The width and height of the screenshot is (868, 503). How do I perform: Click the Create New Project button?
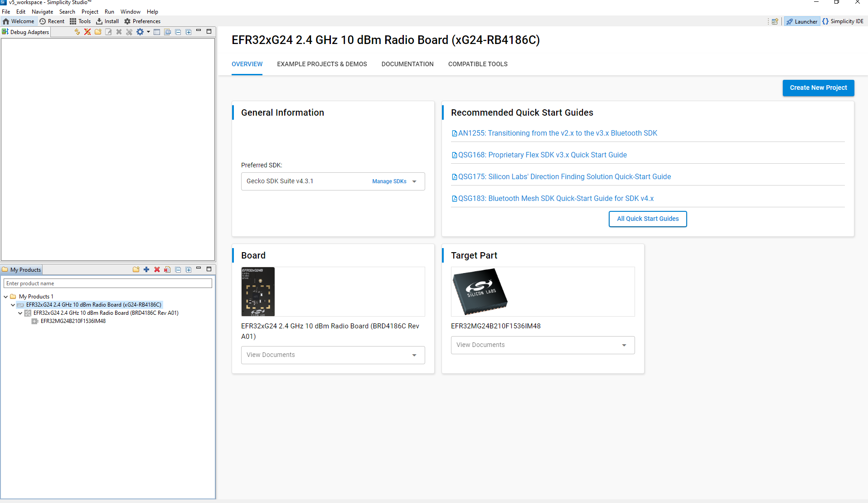pyautogui.click(x=818, y=88)
